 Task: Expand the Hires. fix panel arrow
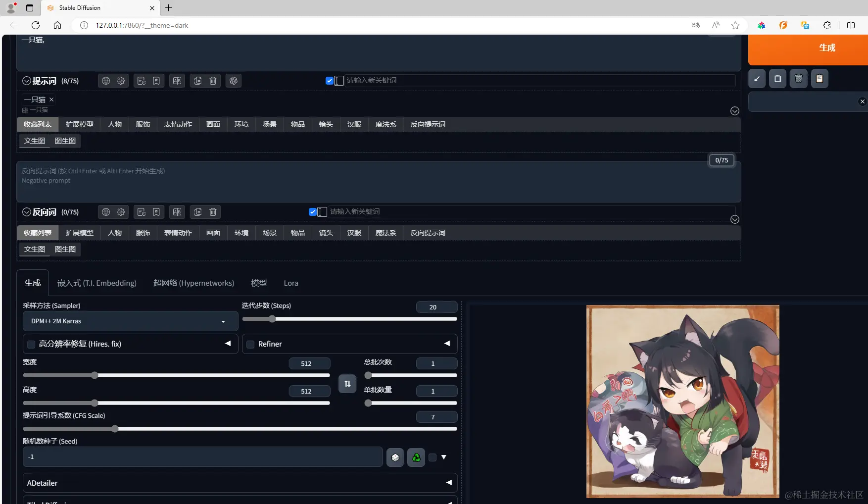click(x=228, y=344)
